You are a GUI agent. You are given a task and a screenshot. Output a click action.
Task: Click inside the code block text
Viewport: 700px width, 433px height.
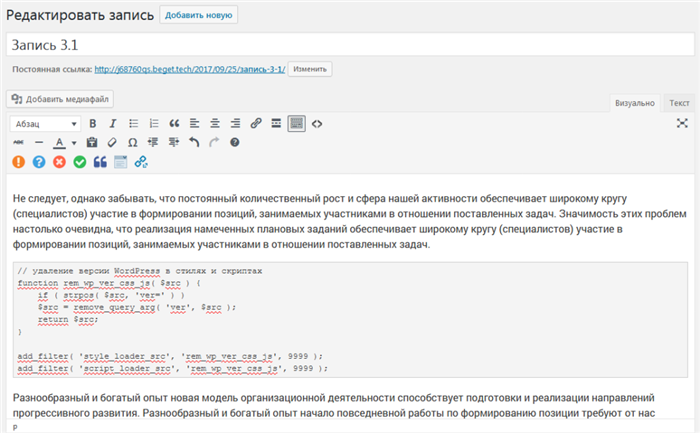click(x=350, y=320)
